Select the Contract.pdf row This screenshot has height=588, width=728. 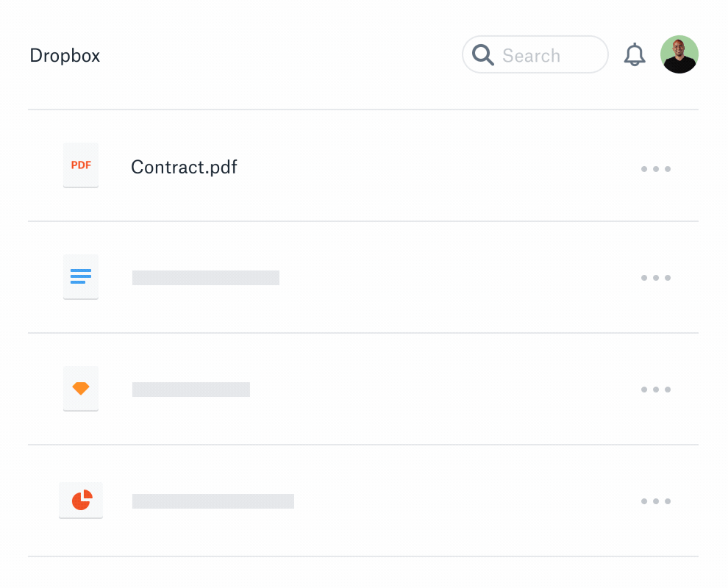[x=363, y=165]
